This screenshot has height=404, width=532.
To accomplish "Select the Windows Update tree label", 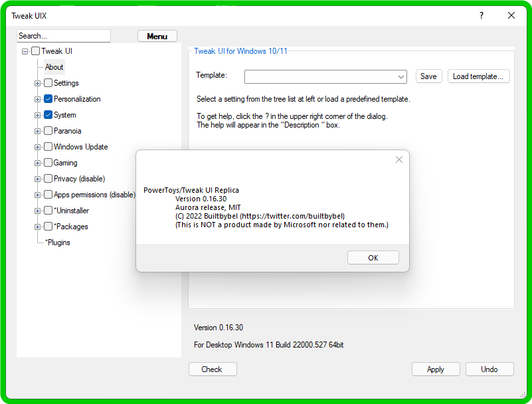I will (81, 147).
